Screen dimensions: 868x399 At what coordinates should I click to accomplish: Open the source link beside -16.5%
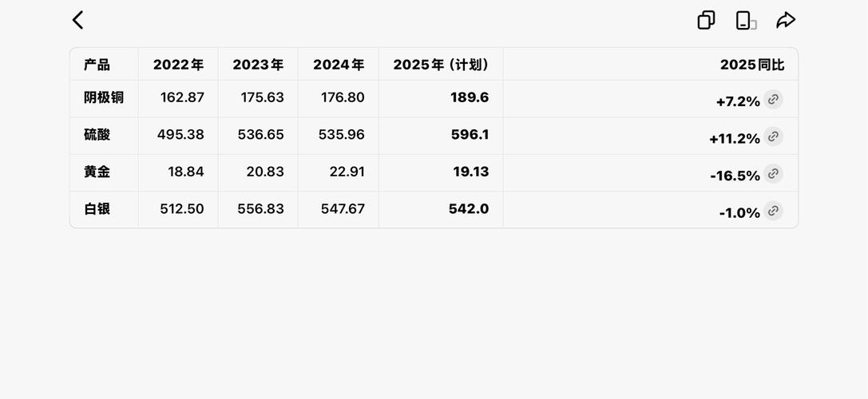click(x=773, y=174)
